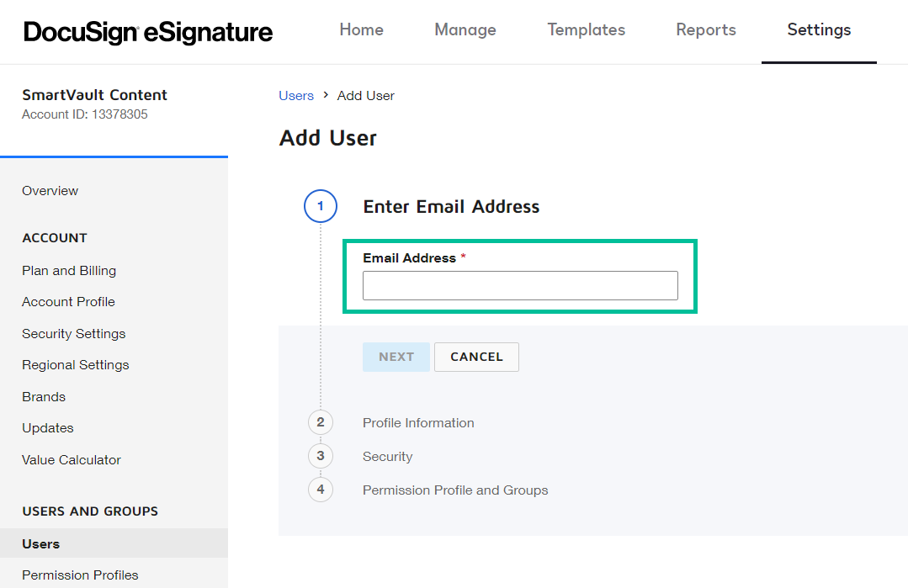Open Plan and Billing settings
Image resolution: width=908 pixels, height=588 pixels.
(x=69, y=271)
